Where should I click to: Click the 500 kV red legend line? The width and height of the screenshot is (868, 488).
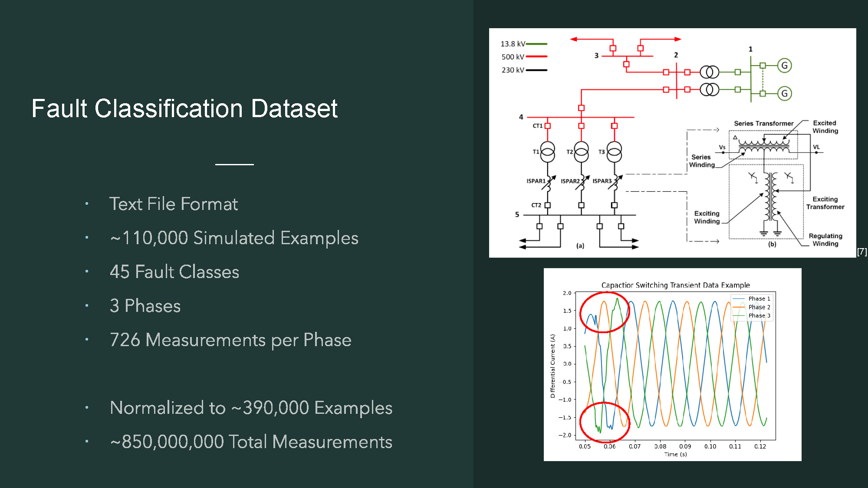click(536, 56)
